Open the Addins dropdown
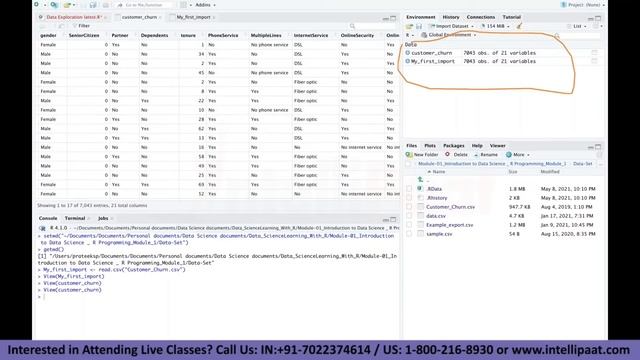640x360 pixels. coord(205,5)
